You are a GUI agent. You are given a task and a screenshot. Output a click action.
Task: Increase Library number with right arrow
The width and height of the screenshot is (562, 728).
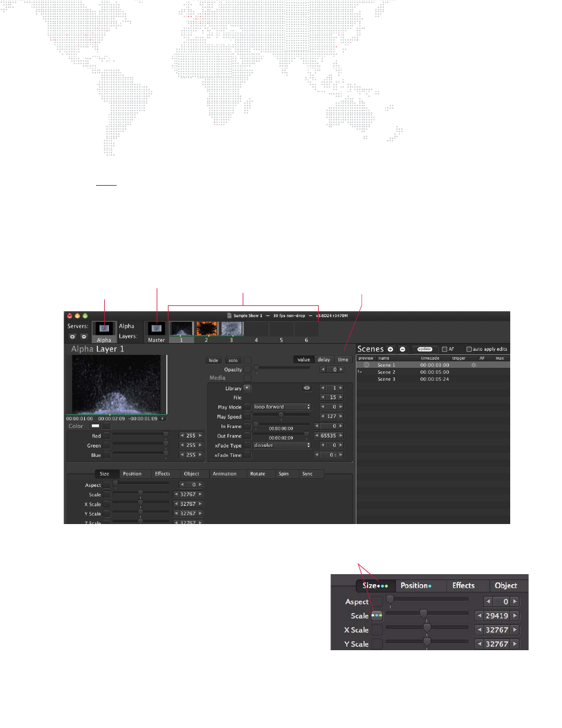[340, 388]
